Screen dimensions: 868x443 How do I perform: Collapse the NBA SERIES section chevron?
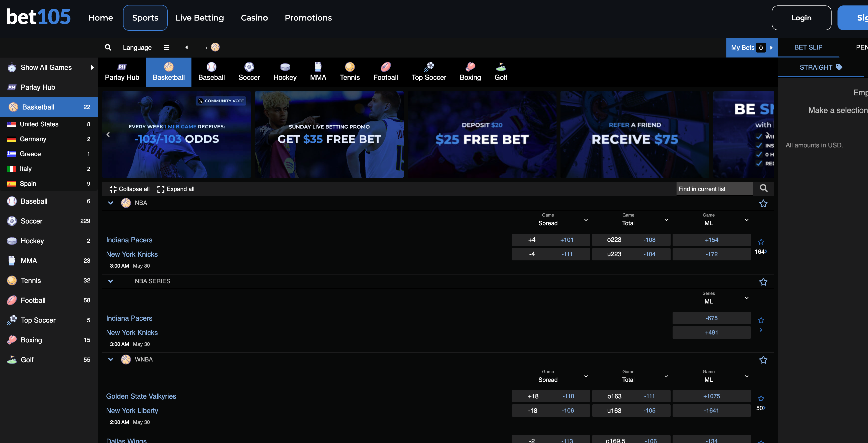coord(111,281)
